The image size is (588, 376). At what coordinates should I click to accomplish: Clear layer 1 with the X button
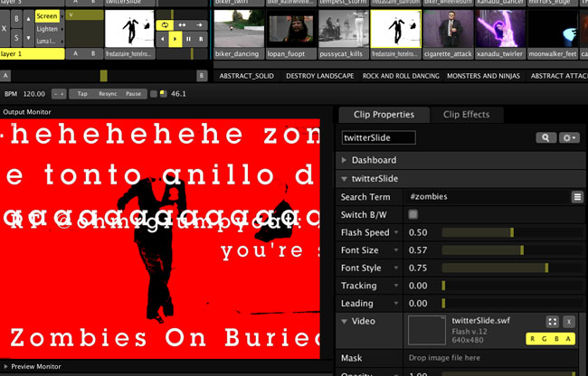(5, 29)
